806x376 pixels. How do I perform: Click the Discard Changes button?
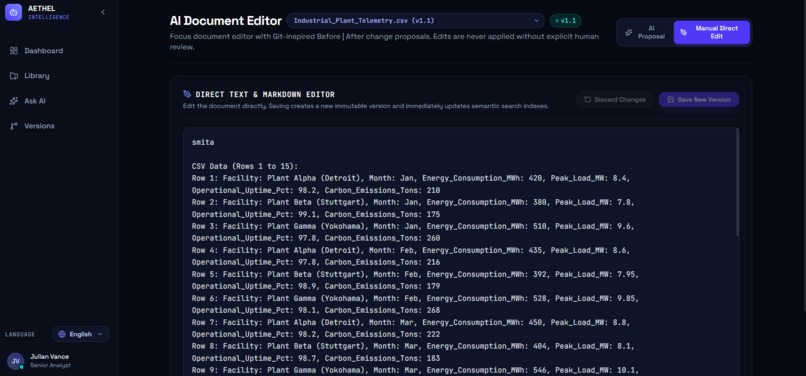615,100
